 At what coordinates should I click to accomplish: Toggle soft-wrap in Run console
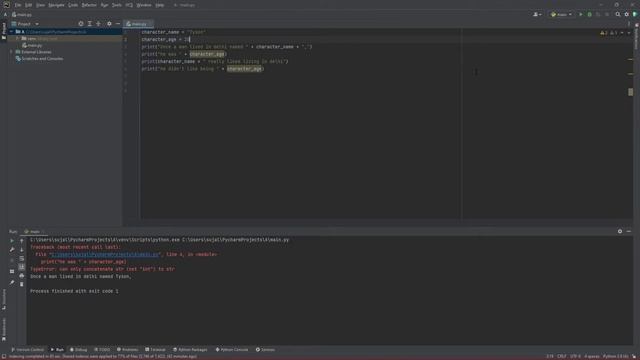(22, 258)
